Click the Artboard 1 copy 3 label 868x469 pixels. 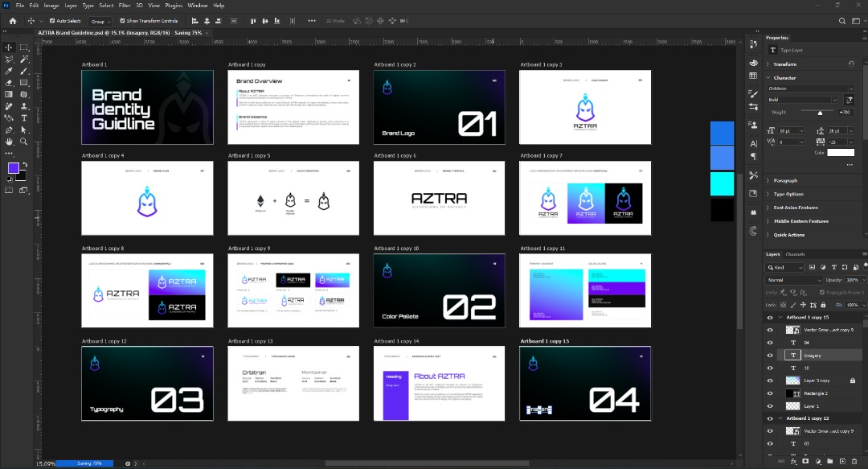[541, 65]
